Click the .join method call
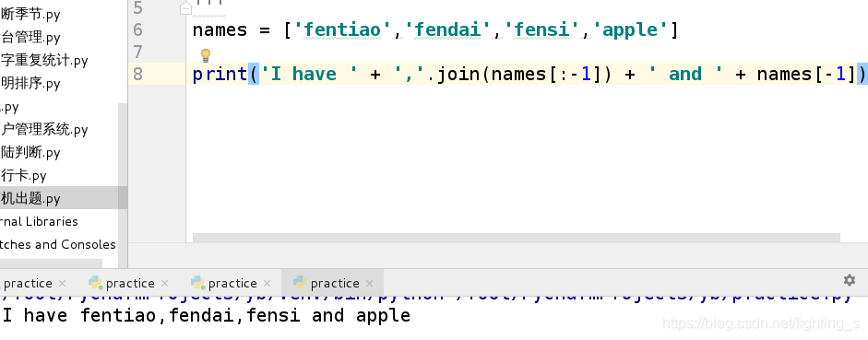The image size is (868, 340). click(458, 74)
